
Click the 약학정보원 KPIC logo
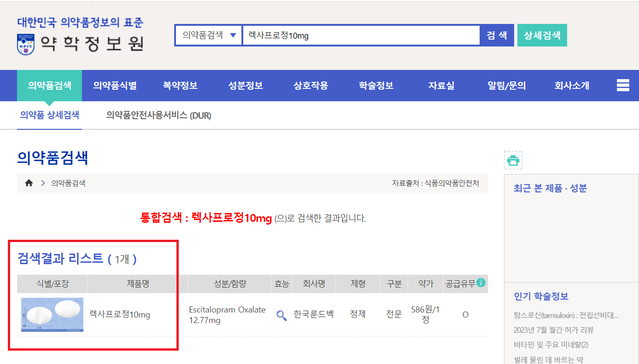pos(81,36)
